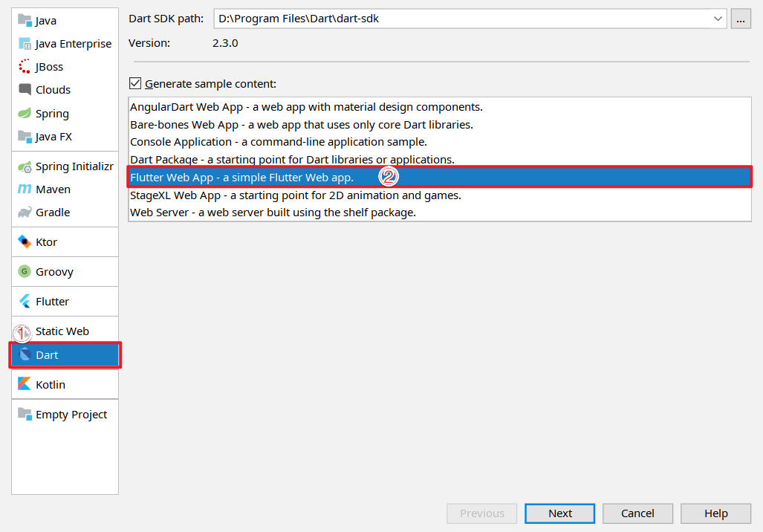
Task: Choose the Ktor project type label
Action: [x=46, y=242]
